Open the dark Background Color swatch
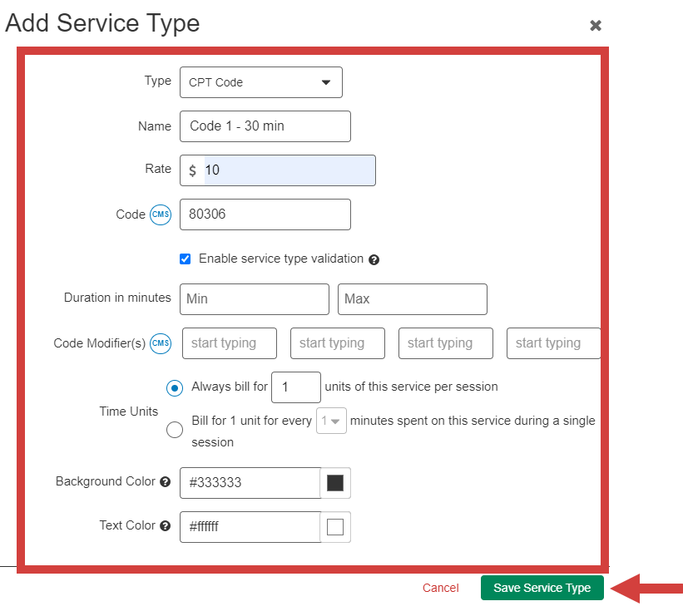 point(335,483)
